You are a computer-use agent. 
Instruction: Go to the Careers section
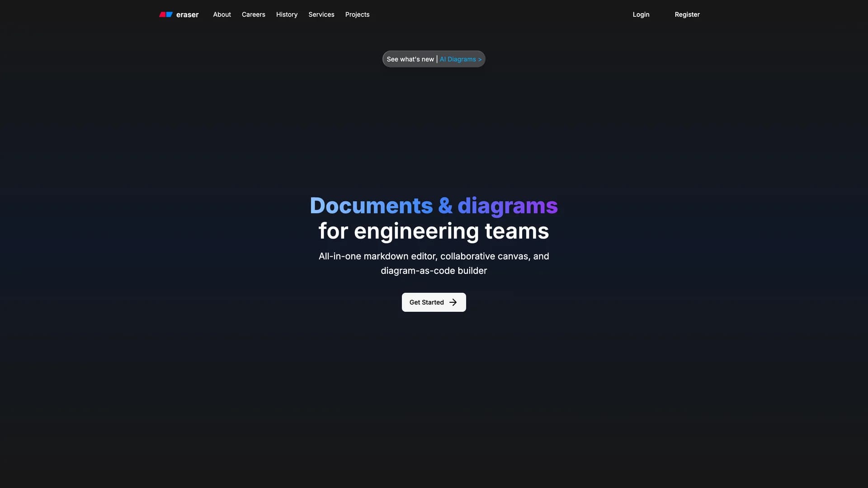point(253,14)
